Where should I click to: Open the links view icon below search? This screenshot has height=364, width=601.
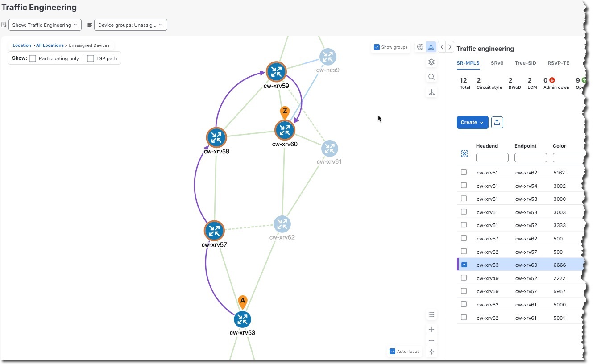click(431, 92)
